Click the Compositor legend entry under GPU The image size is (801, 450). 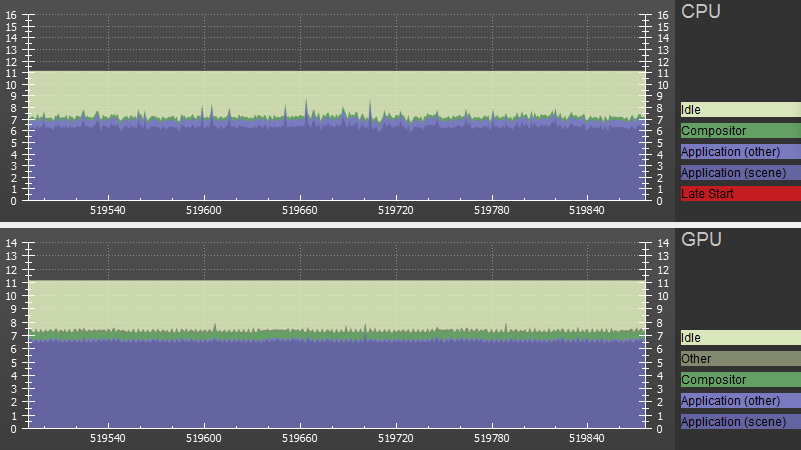coord(739,380)
